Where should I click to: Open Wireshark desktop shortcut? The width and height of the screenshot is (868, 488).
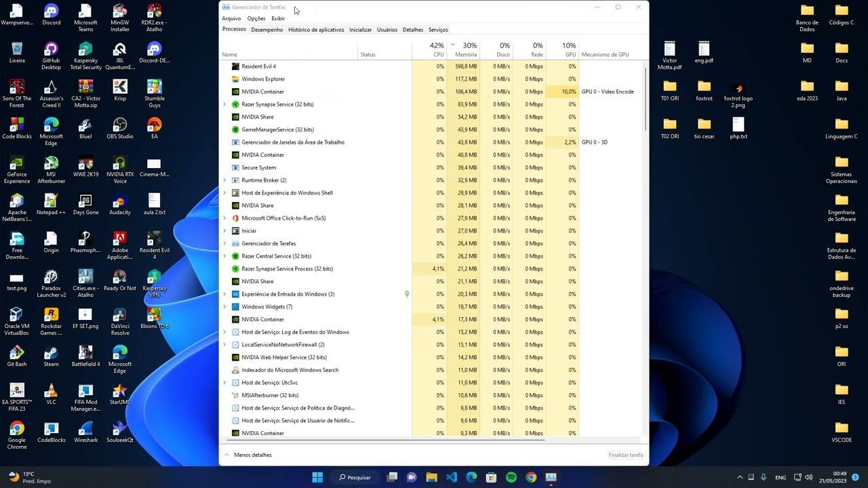pyautogui.click(x=85, y=432)
